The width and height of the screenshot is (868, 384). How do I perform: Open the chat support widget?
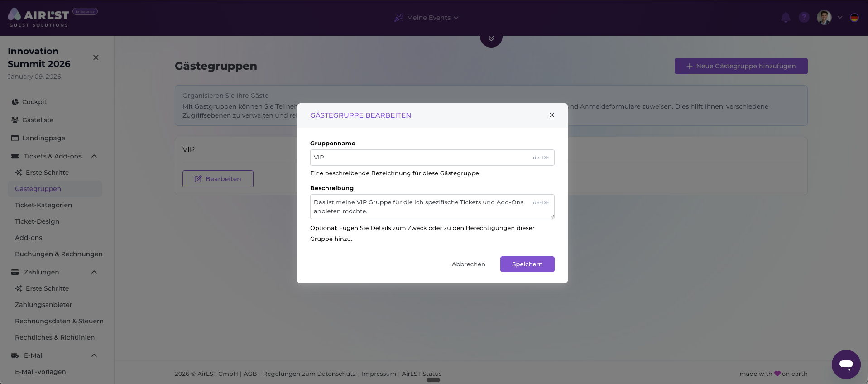coord(846,364)
